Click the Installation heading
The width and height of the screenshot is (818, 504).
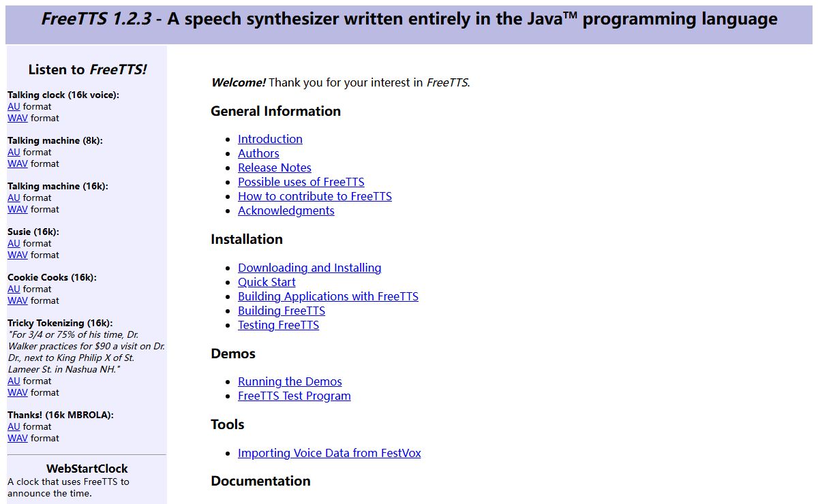[x=247, y=239]
